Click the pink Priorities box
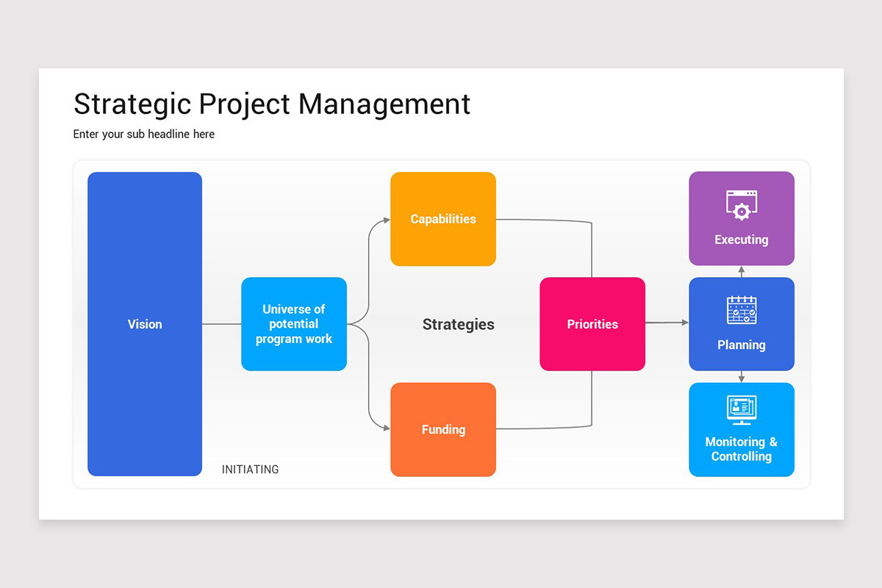Screen dimensions: 882x588 click(592, 323)
